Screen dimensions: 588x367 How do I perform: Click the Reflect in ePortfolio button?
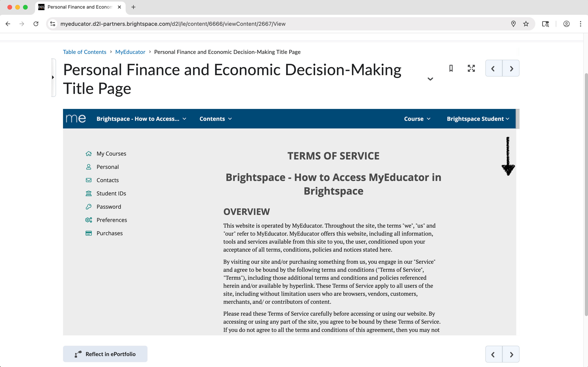(x=105, y=354)
